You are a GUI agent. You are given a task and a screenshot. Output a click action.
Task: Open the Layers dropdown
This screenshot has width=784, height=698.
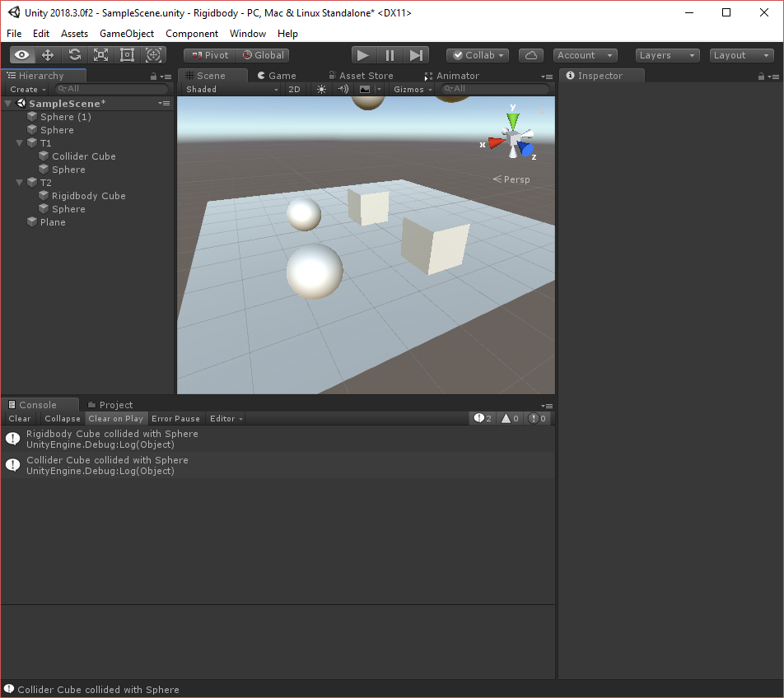pos(665,54)
